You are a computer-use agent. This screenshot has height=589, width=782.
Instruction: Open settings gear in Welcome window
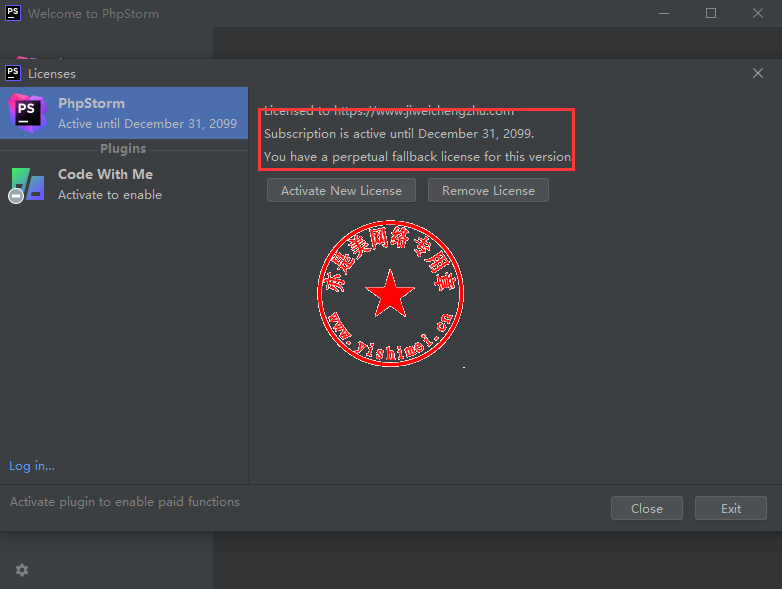(x=22, y=570)
